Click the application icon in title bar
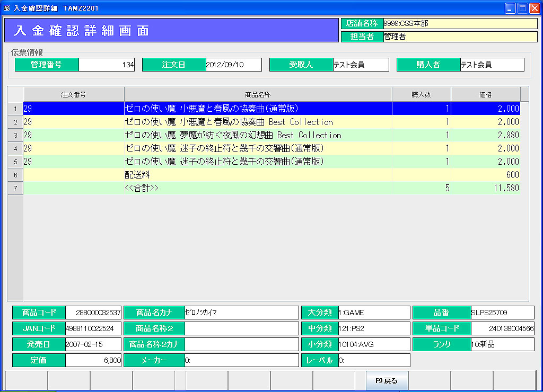The width and height of the screenshot is (543, 392). pos(6,8)
